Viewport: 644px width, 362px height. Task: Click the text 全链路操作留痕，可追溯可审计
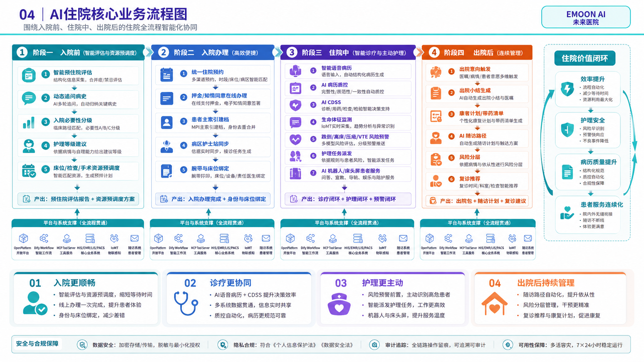click(448, 345)
